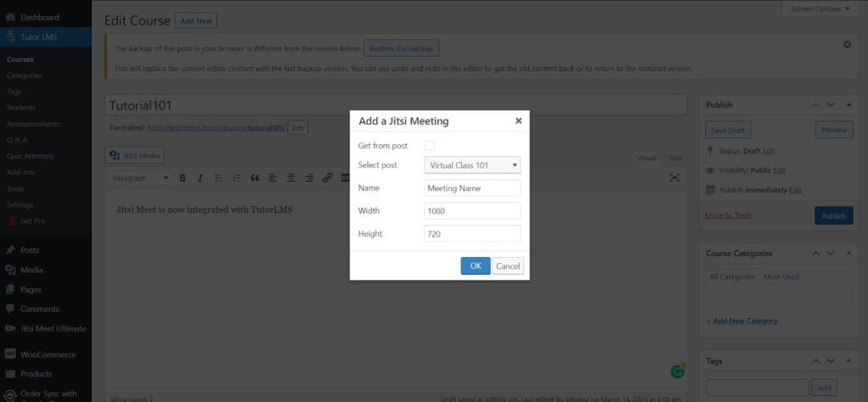Dismiss the backup notice
The height and width of the screenshot is (402, 868).
(x=847, y=45)
